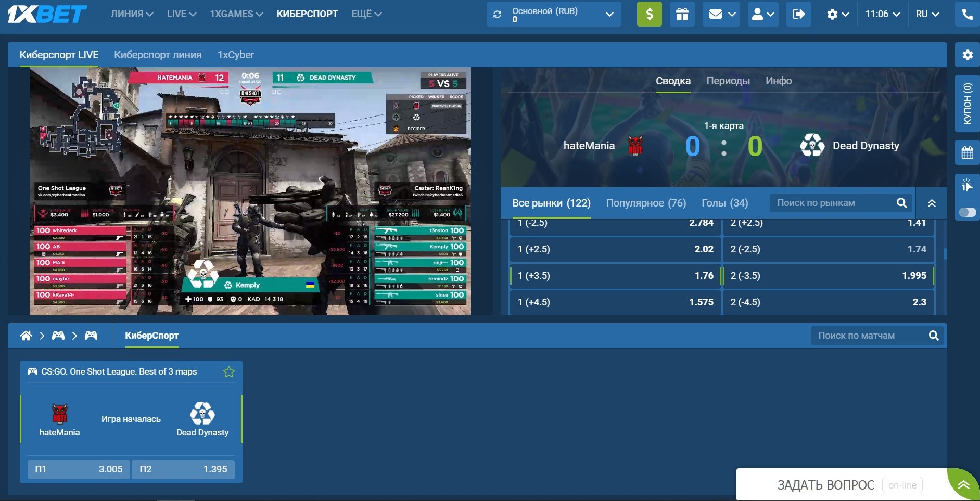
Task: Click the 1XBET logo
Action: point(47,14)
